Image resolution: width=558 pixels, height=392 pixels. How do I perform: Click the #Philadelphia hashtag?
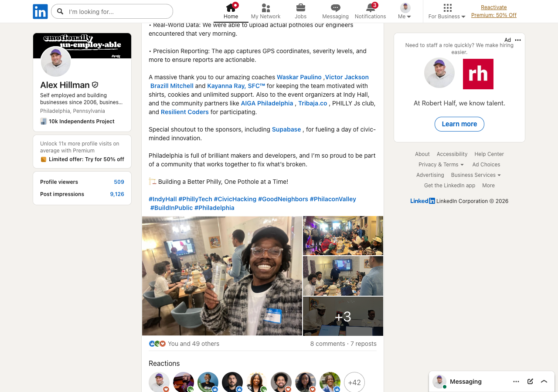coord(214,208)
